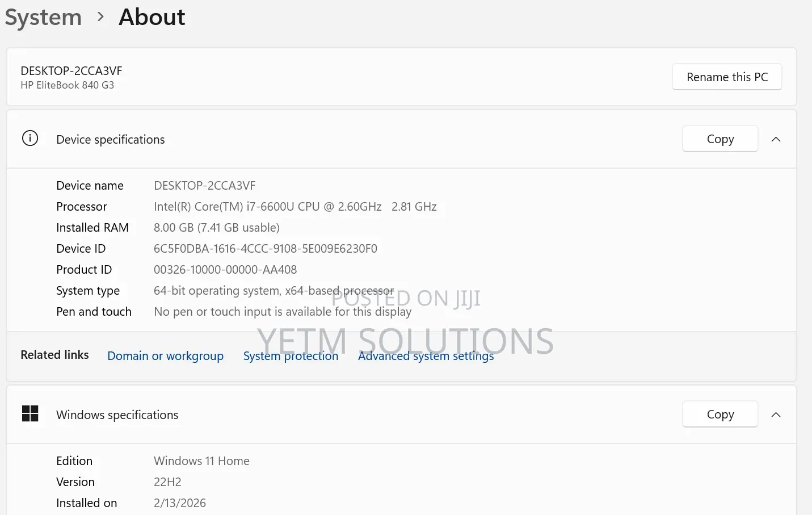Viewport: 812px width, 515px height.
Task: Click the Rename this PC button
Action: (727, 77)
